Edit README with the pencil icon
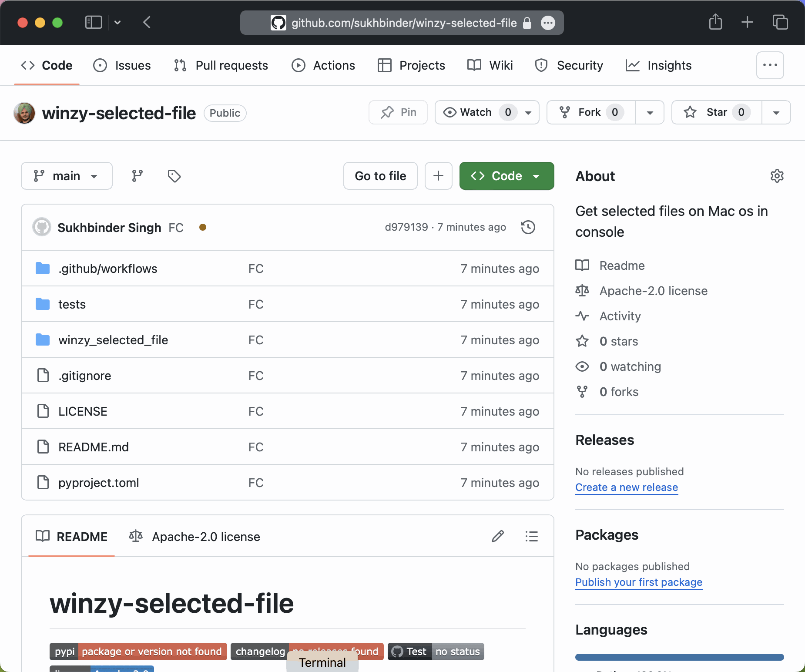The image size is (805, 672). click(497, 536)
